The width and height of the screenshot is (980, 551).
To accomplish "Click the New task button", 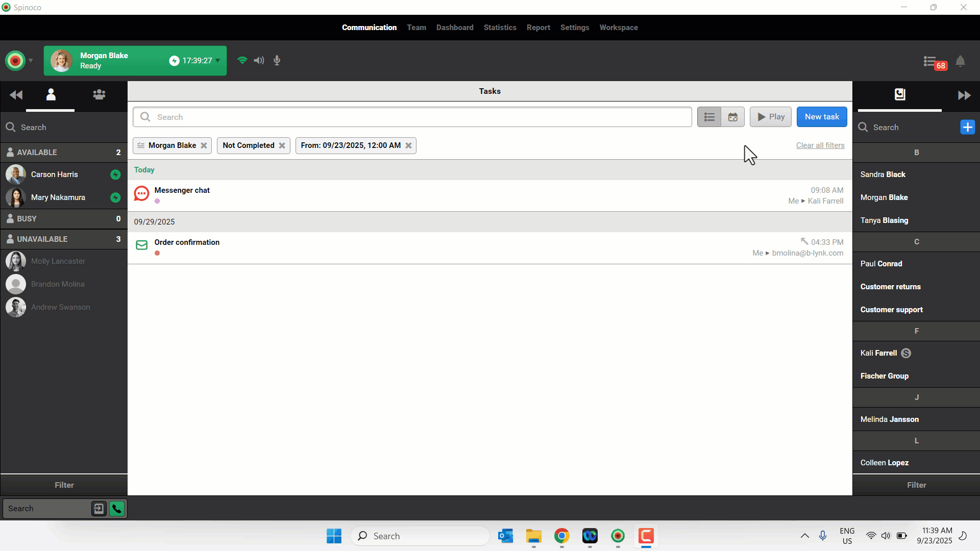I will 821,117.
